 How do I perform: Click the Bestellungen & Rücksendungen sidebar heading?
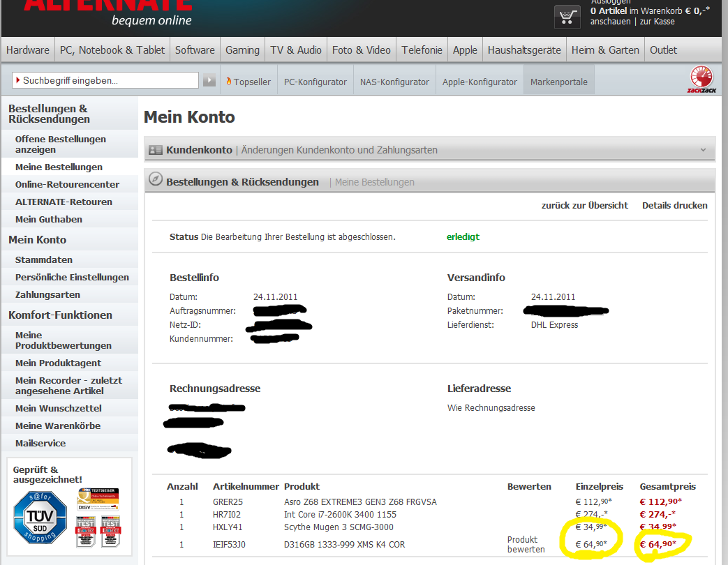tap(49, 114)
